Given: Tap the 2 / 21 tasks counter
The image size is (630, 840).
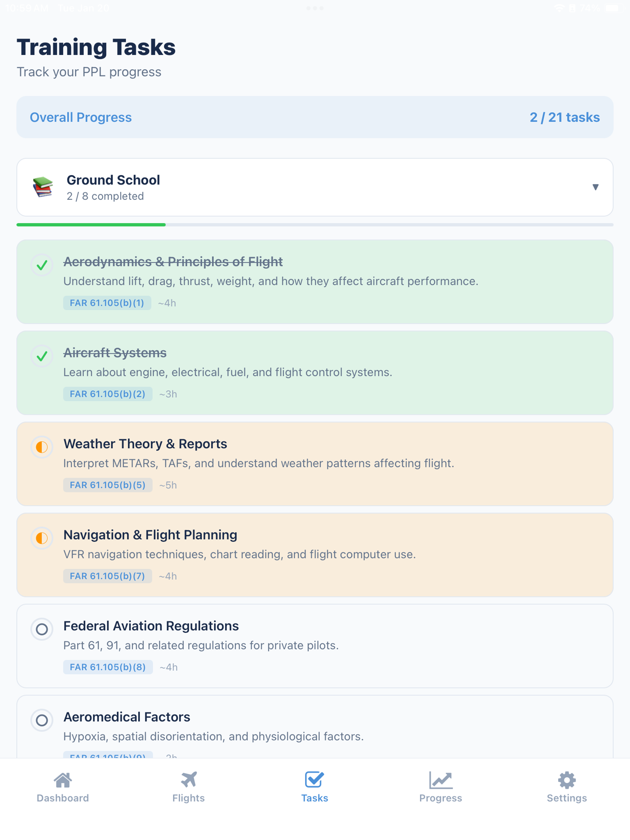Looking at the screenshot, I should coord(565,117).
